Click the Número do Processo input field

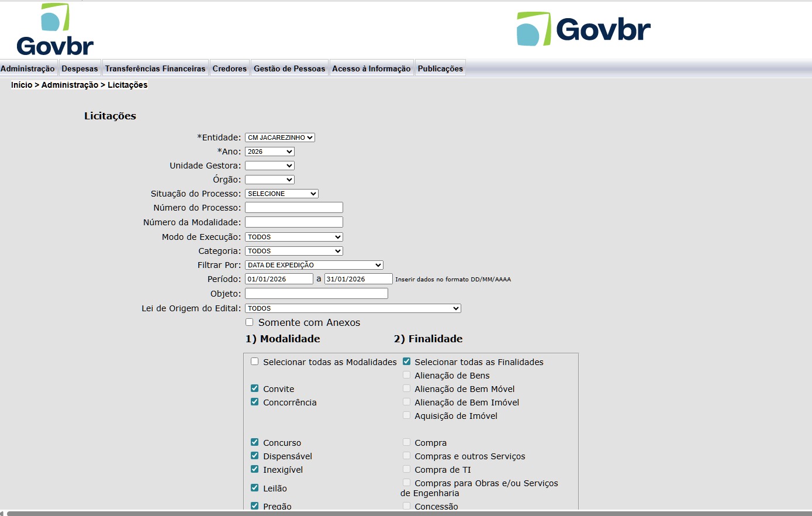click(293, 208)
